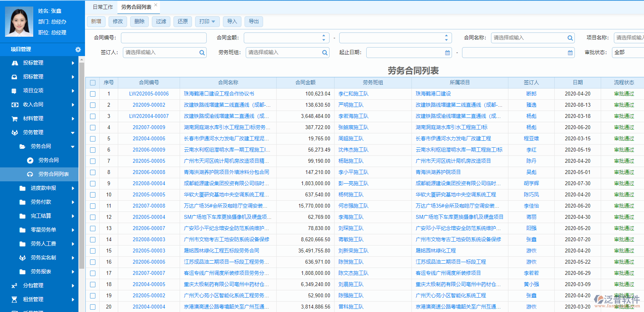Click the 过滤 button
The width and height of the screenshot is (644, 312).
click(x=161, y=22)
